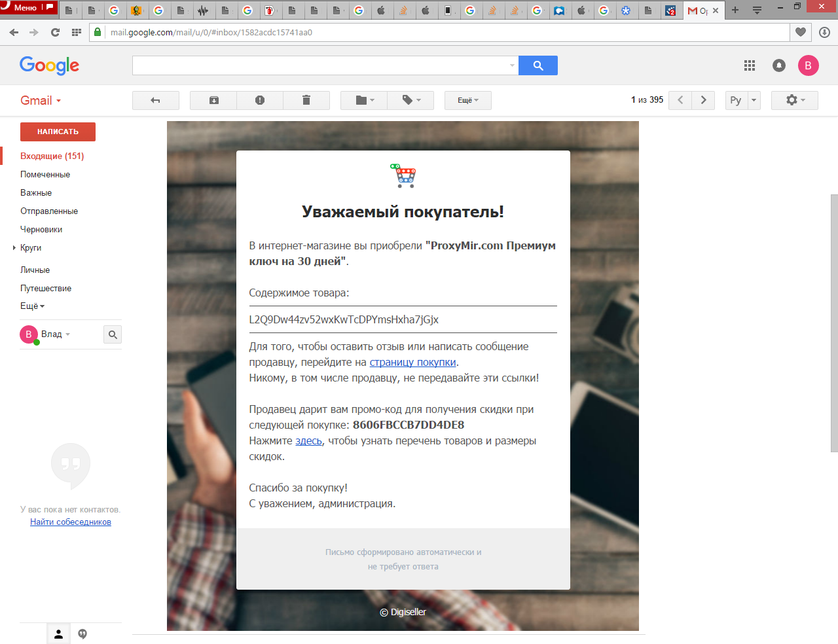This screenshot has width=838, height=644.
Task: Open input language dropdown arrow
Action: click(x=754, y=100)
